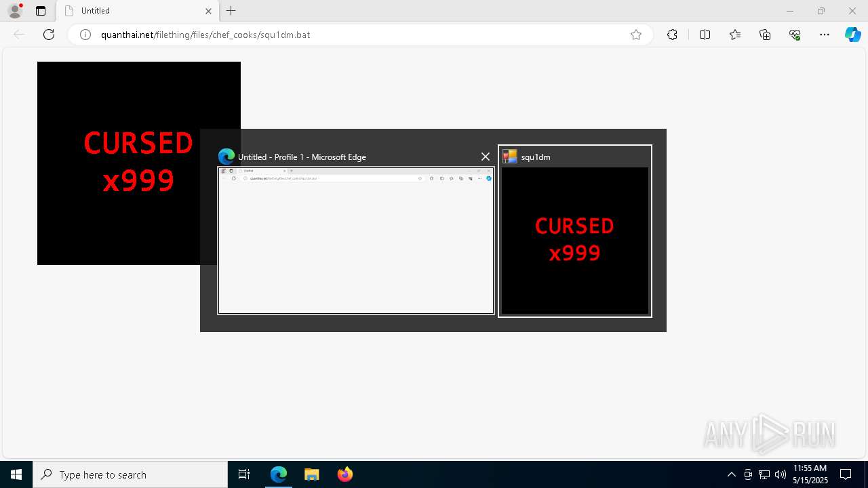The image size is (868, 488).
Task: Open volume control tray icon
Action: pos(781,474)
